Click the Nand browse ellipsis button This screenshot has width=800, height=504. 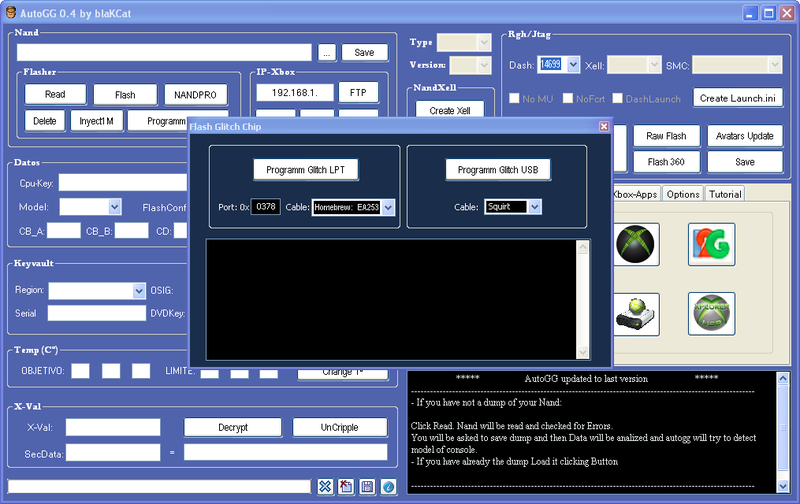(327, 53)
